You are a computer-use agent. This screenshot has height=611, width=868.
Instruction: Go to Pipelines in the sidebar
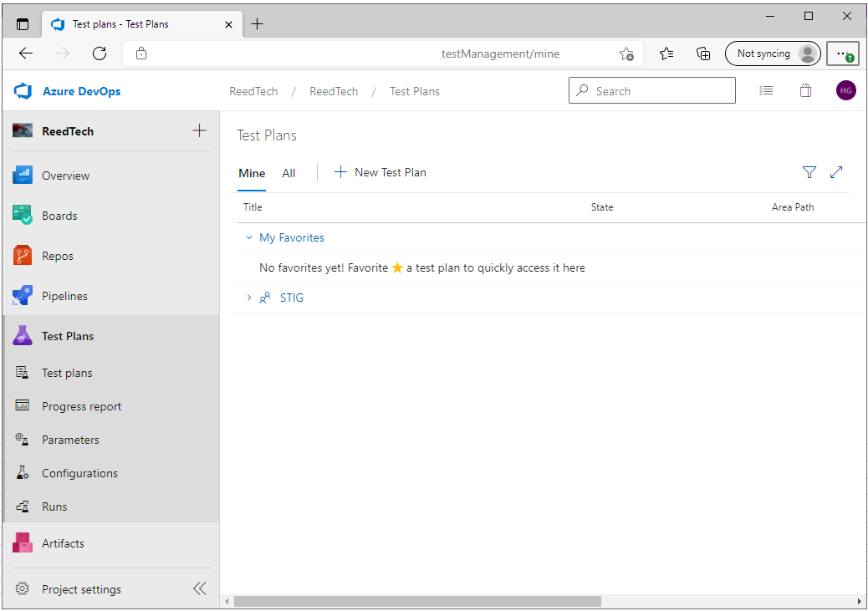[64, 296]
